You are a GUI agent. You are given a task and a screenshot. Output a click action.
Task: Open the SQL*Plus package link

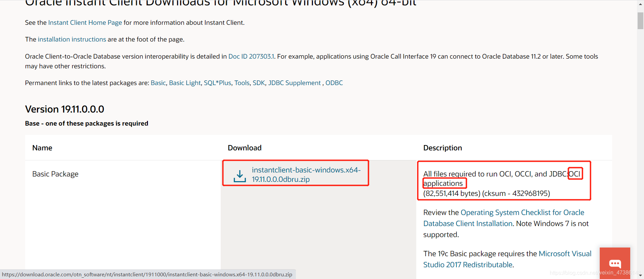click(217, 83)
